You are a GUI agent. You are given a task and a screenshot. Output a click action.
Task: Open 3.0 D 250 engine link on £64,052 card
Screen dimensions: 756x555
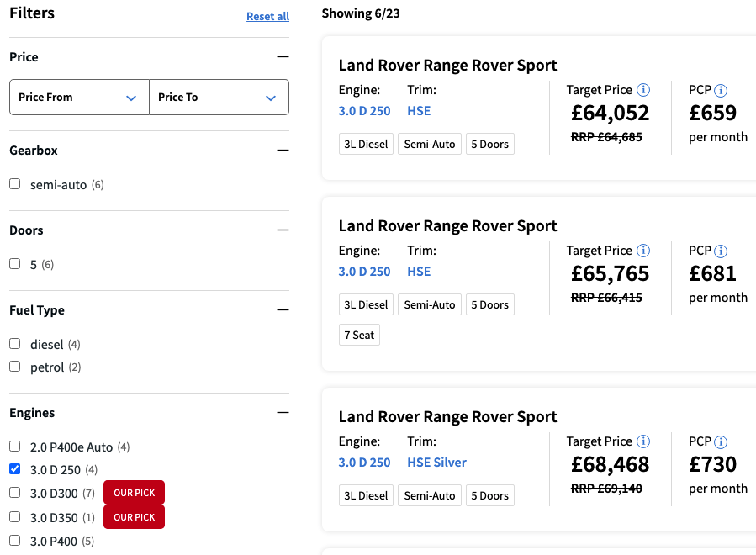click(x=364, y=111)
